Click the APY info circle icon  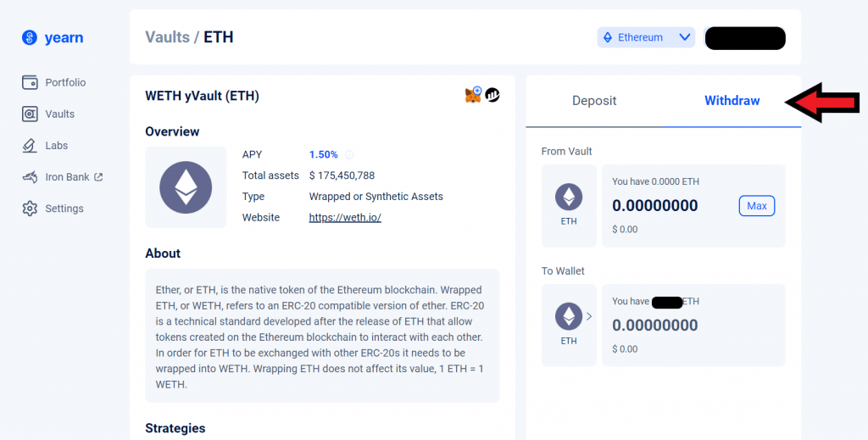tap(349, 155)
